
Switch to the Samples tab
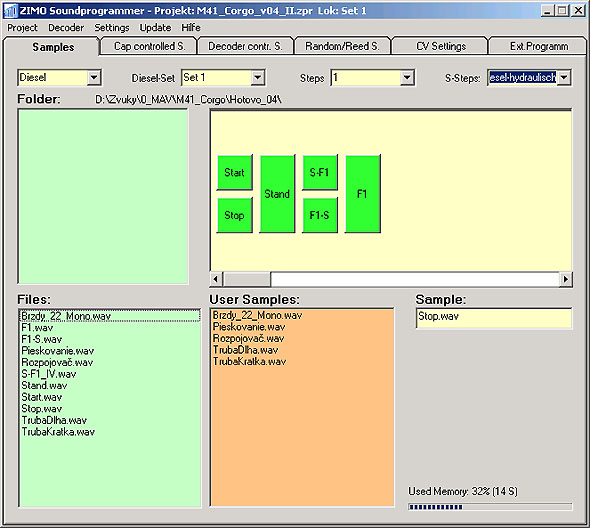pyautogui.click(x=52, y=47)
